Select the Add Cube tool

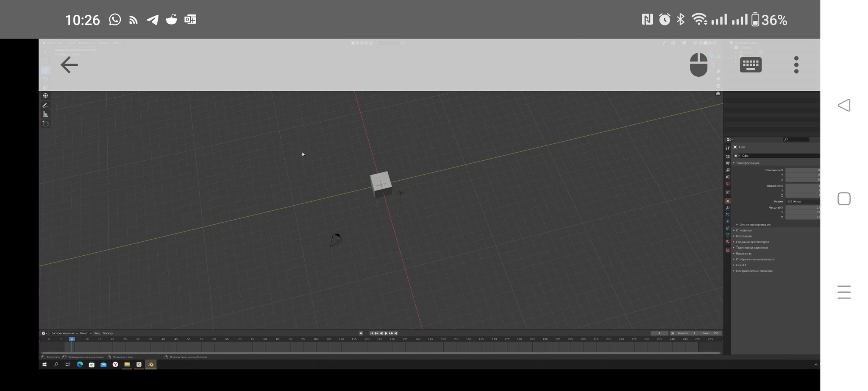click(x=45, y=124)
